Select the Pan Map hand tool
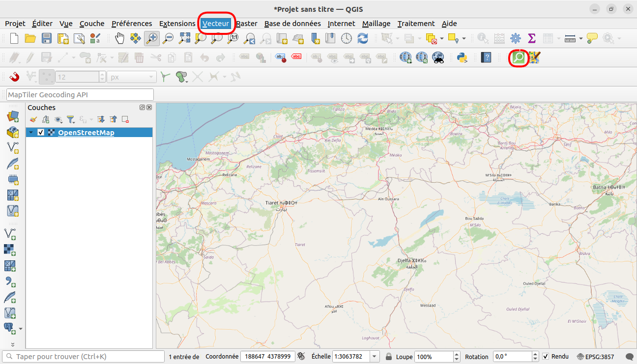The image size is (637, 364). 119,38
